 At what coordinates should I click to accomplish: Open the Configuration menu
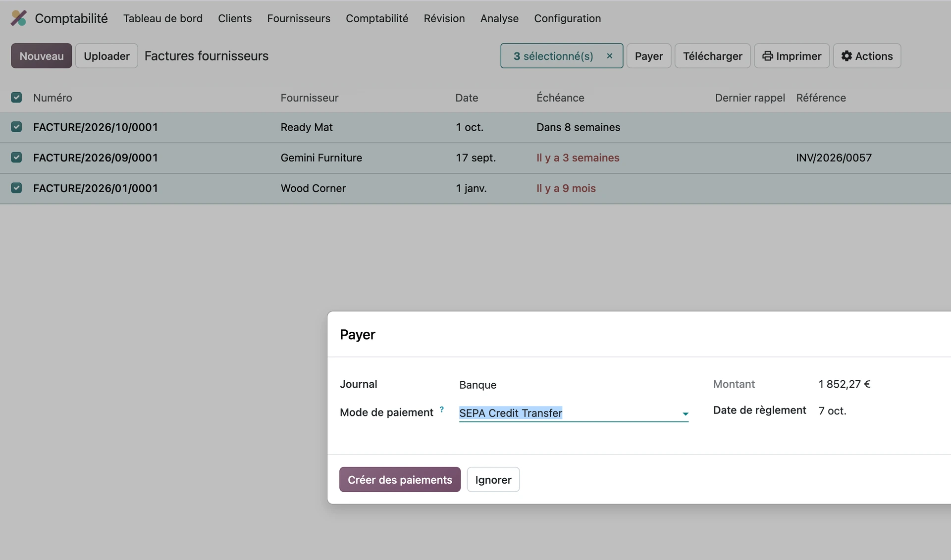tap(568, 18)
